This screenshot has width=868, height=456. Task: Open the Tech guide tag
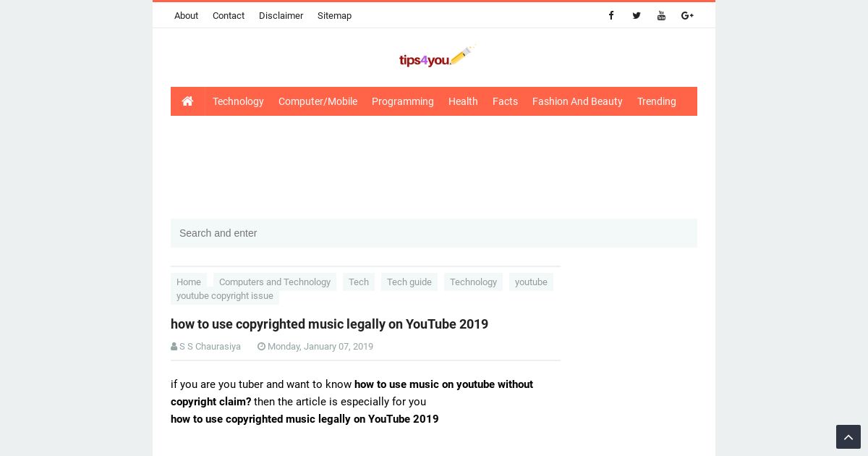pos(409,282)
